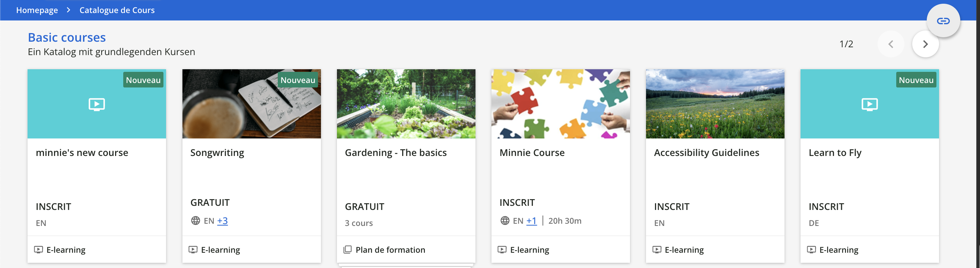Click play icon on Learn to Fly
Image resolution: width=980 pixels, height=268 pixels.
point(869,104)
